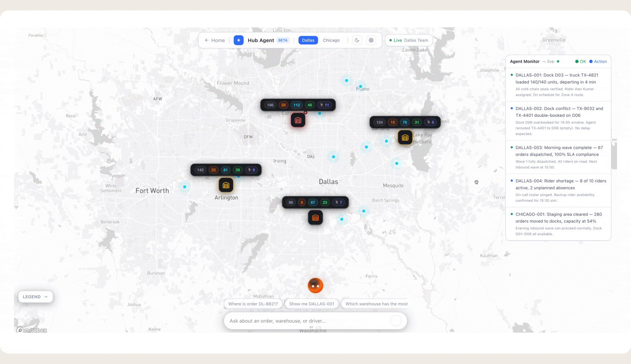The height and width of the screenshot is (364, 631).
Task: Choose 'Show me DALLAS-001' suggestion
Action: pyautogui.click(x=312, y=304)
